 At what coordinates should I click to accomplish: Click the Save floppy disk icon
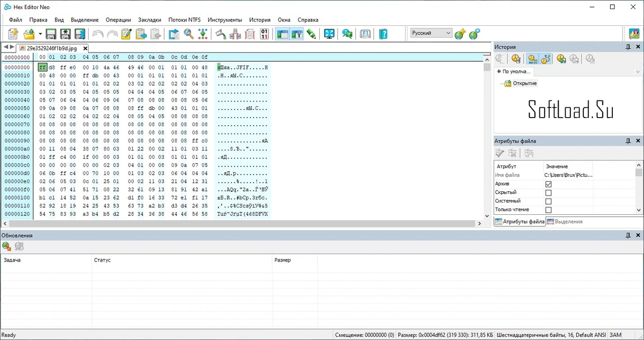click(x=52, y=34)
